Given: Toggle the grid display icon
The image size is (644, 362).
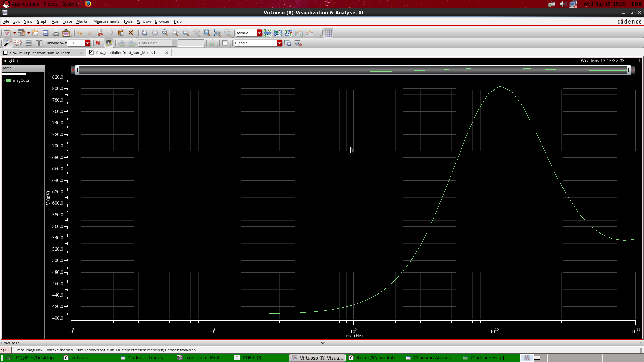Looking at the screenshot, I should (328, 33).
